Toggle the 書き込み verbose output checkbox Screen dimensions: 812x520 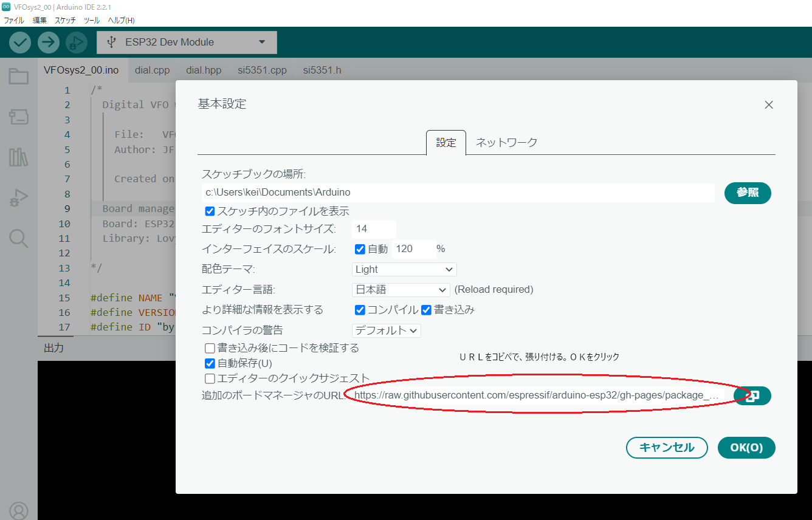click(x=426, y=310)
